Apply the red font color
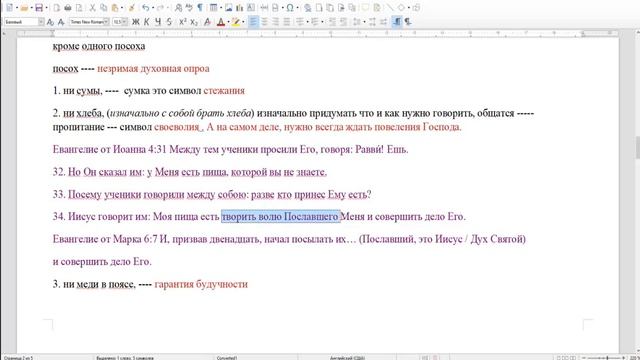 221,22
